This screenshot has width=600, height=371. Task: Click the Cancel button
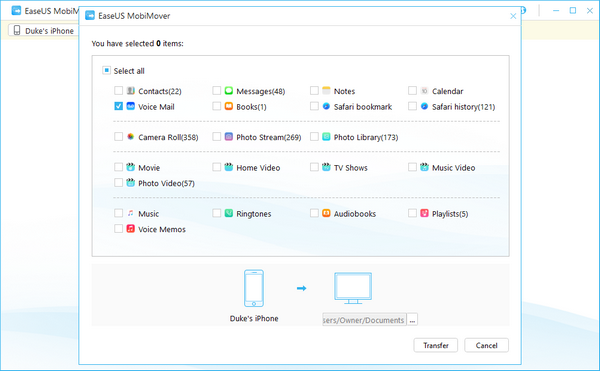pyautogui.click(x=486, y=345)
